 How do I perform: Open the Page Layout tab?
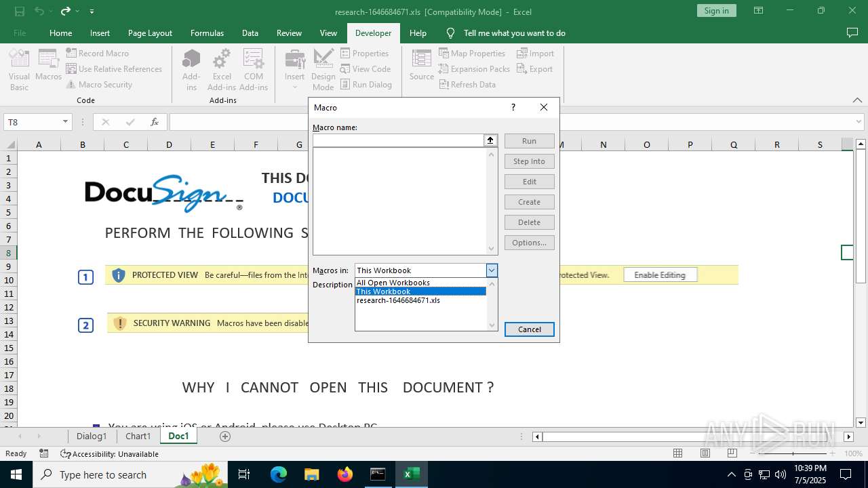click(150, 33)
